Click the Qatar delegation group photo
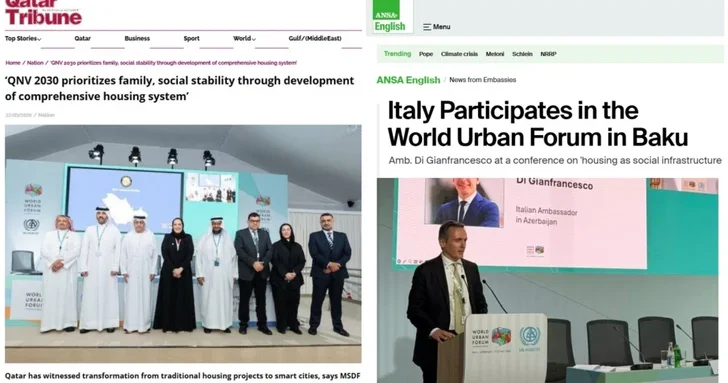This screenshot has width=728, height=383. click(x=183, y=244)
